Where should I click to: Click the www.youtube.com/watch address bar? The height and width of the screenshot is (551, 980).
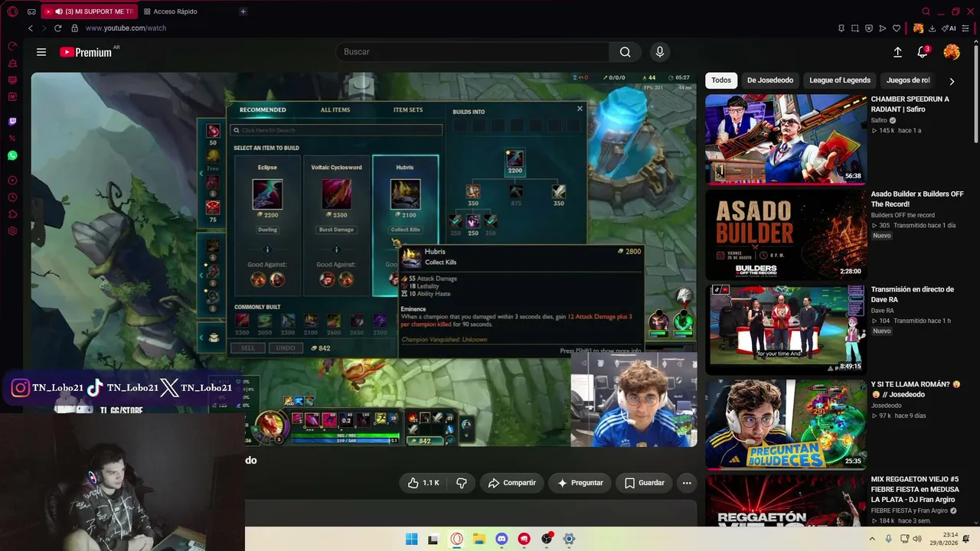[126, 28]
